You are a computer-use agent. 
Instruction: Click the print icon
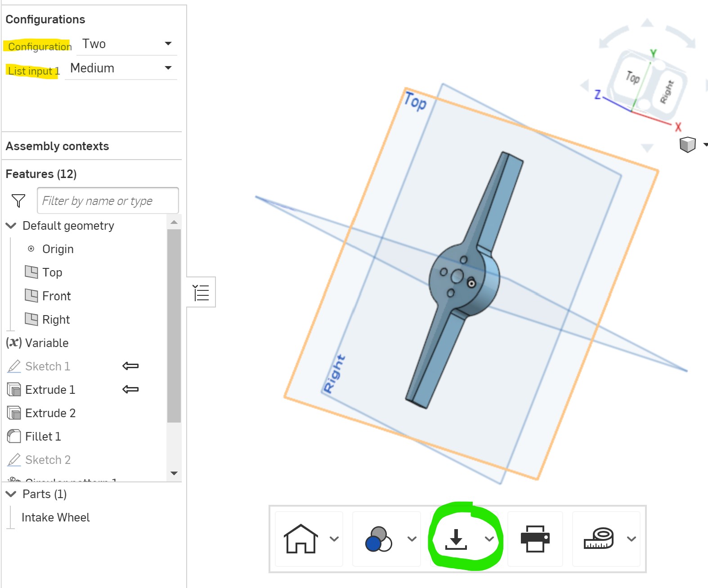point(535,539)
